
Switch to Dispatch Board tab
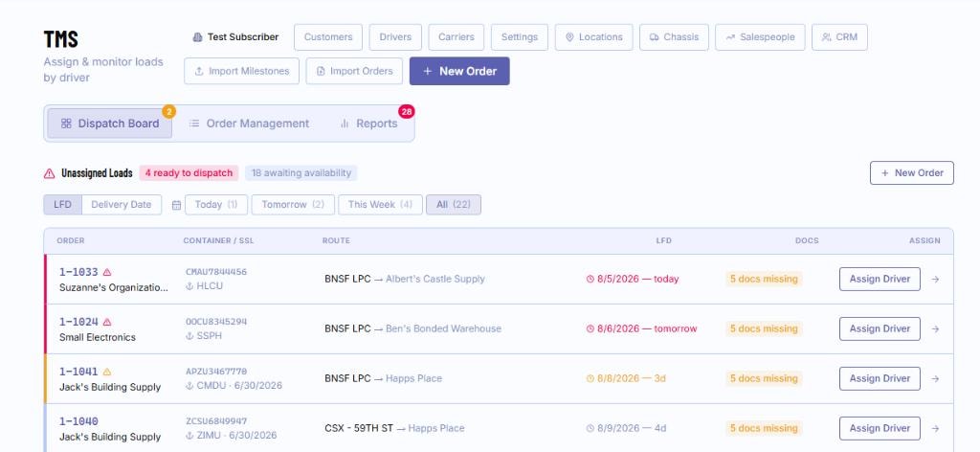tap(109, 124)
